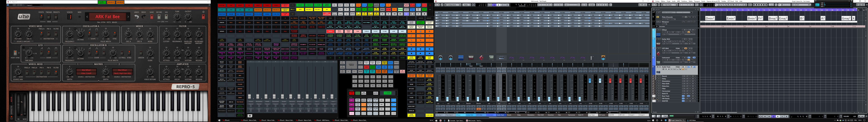Click the Repro-5 undo arrow

point(136,17)
